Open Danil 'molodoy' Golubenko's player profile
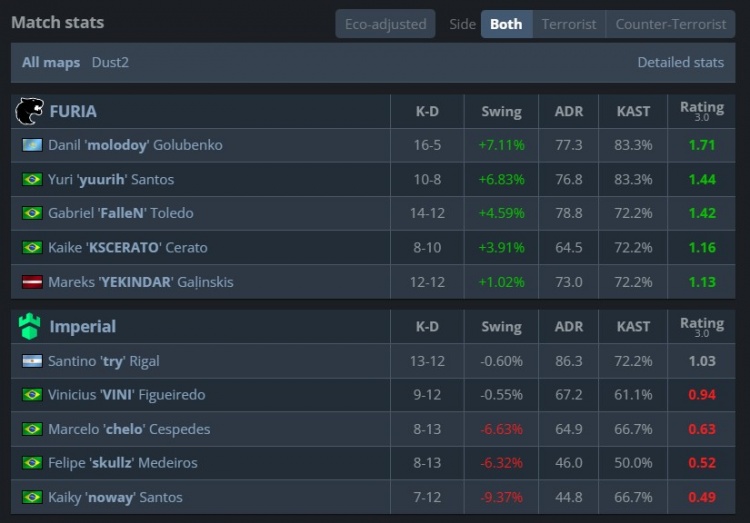 click(135, 145)
